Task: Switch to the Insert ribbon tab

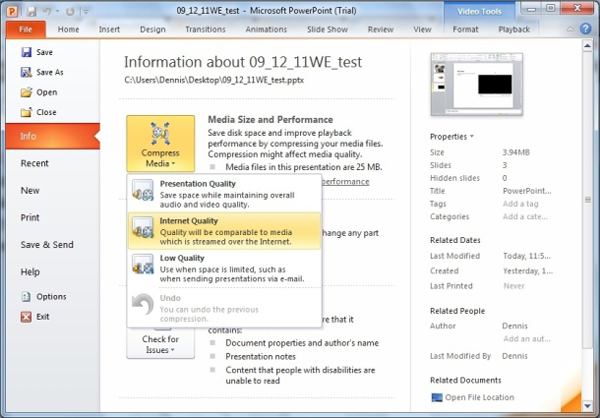Action: point(109,29)
